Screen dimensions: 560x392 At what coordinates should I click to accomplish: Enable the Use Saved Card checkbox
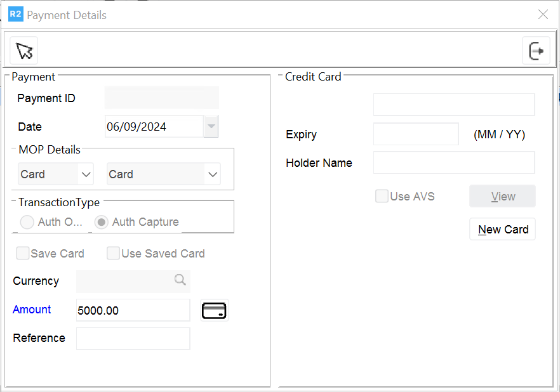click(114, 254)
